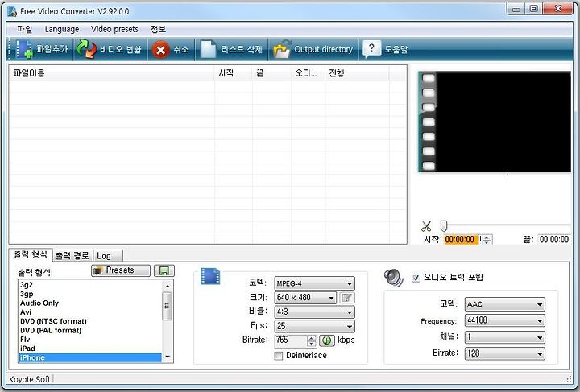Open the aspect ratio 4:3 dropdown
This screenshot has height=392, width=580.
pyautogui.click(x=314, y=312)
